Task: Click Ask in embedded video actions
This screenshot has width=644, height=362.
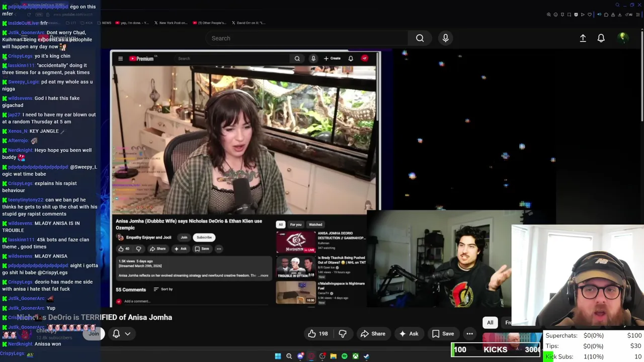Action: [x=180, y=249]
